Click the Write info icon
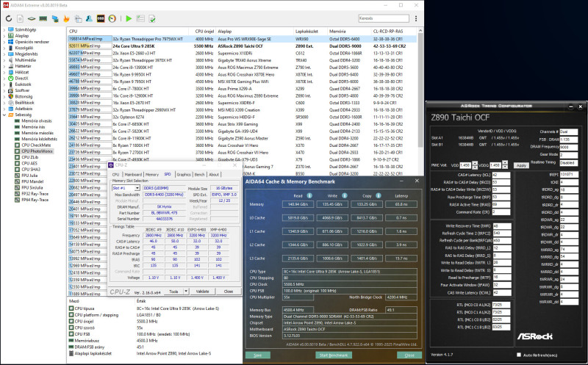Screen dimensions: 588x365 click(344, 197)
